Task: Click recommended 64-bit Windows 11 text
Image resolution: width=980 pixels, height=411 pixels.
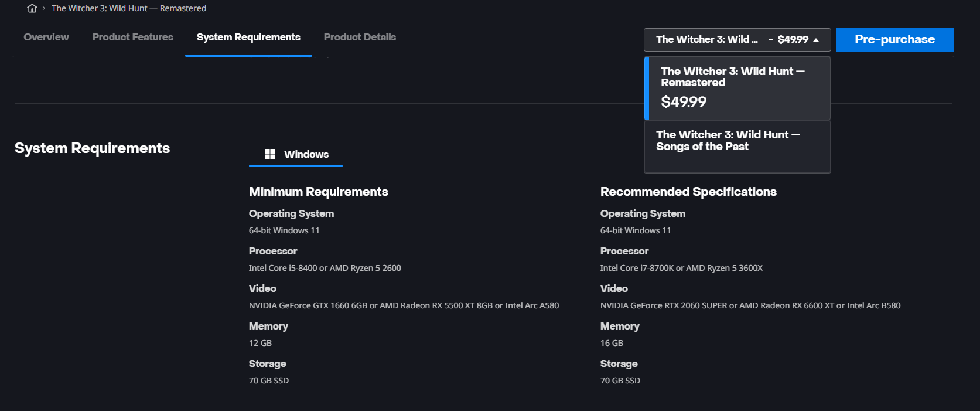Action: 636,230
